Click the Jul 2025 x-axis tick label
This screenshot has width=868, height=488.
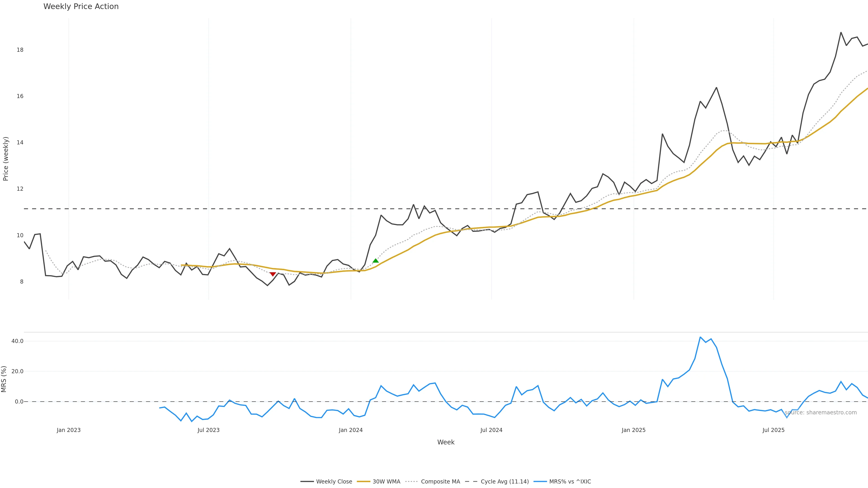[x=773, y=430]
